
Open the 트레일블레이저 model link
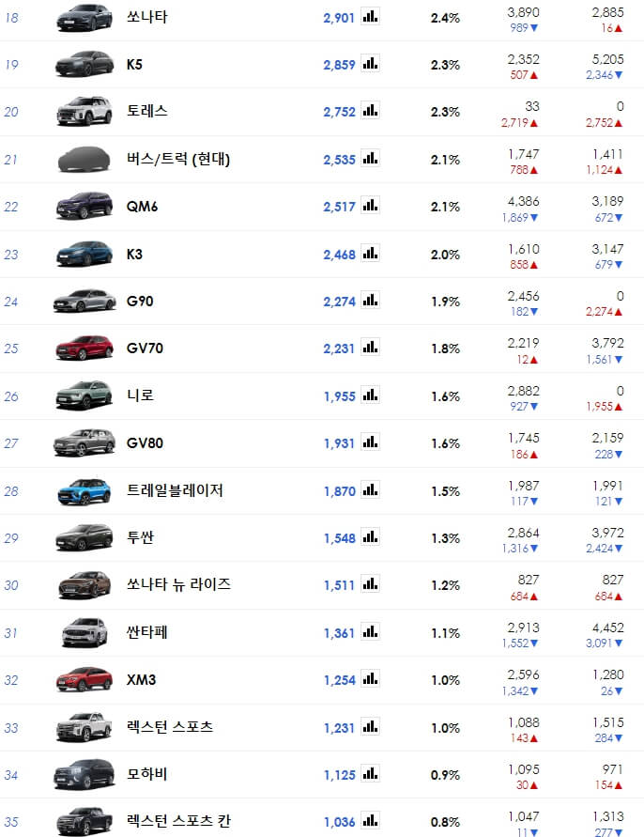[175, 490]
